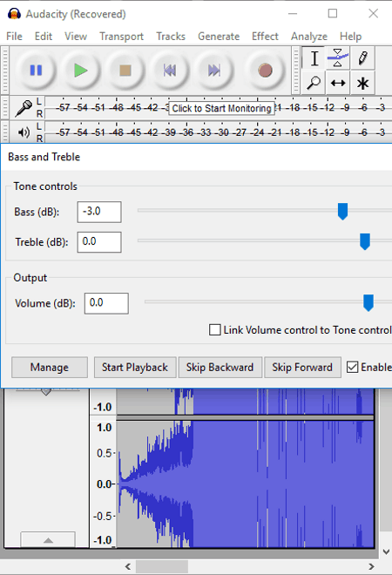This screenshot has height=575, width=392.
Task: Select the Time Shift tool
Action: [338, 83]
